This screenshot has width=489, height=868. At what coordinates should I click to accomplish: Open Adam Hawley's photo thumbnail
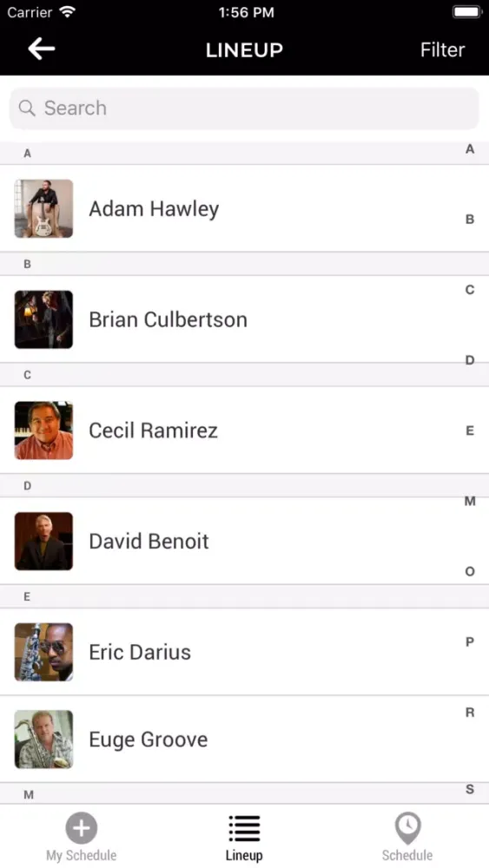[43, 208]
